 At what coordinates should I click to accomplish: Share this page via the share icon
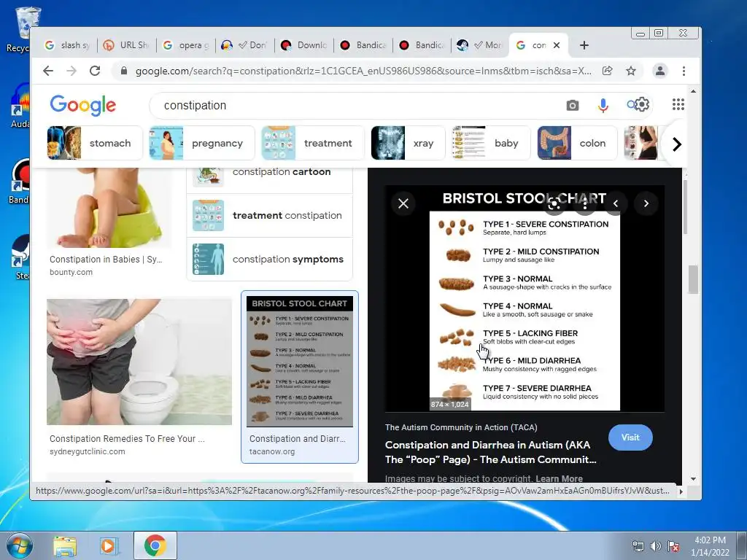pos(608,71)
